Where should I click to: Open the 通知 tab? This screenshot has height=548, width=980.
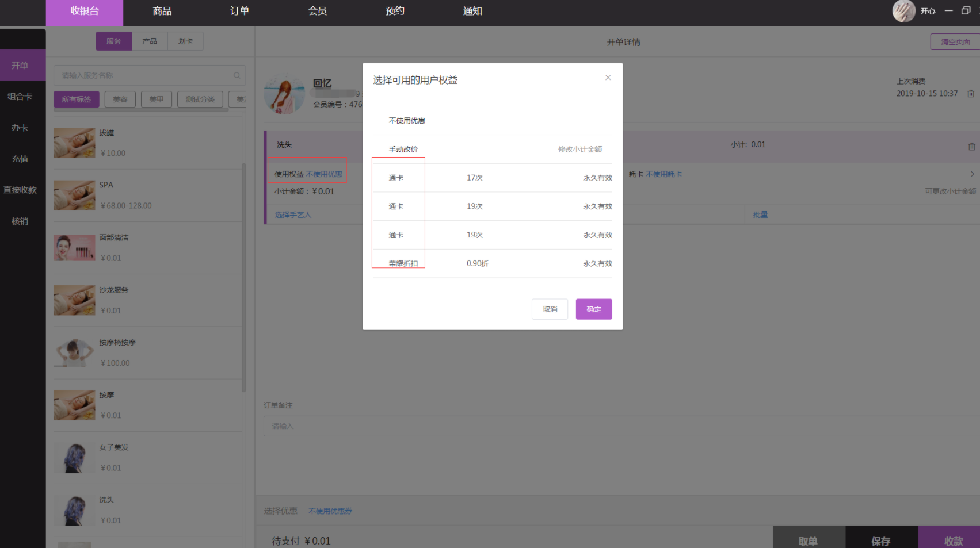coord(472,12)
